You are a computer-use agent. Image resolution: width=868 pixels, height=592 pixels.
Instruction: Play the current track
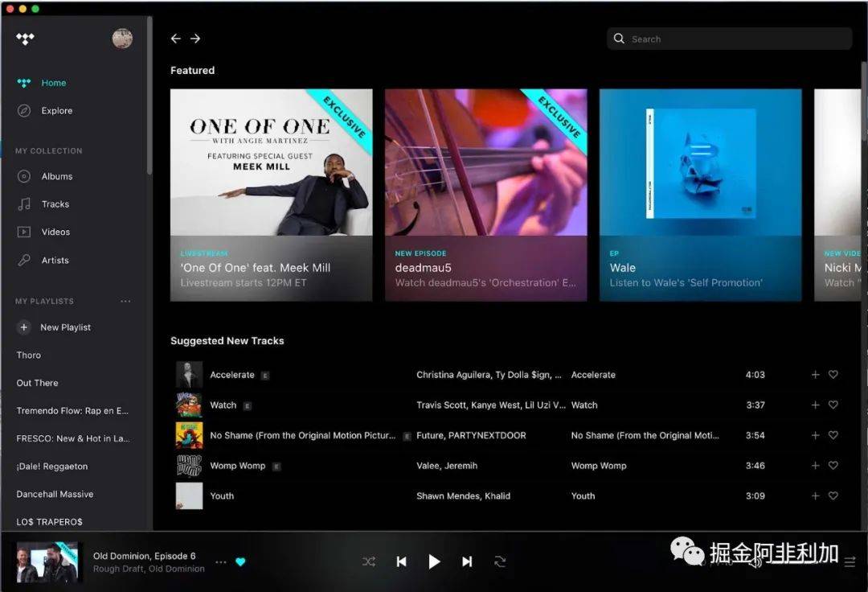point(434,562)
